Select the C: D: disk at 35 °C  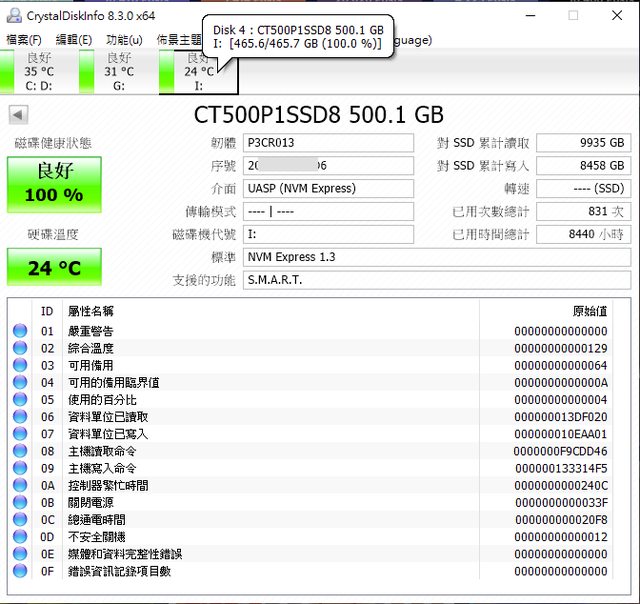click(40, 71)
